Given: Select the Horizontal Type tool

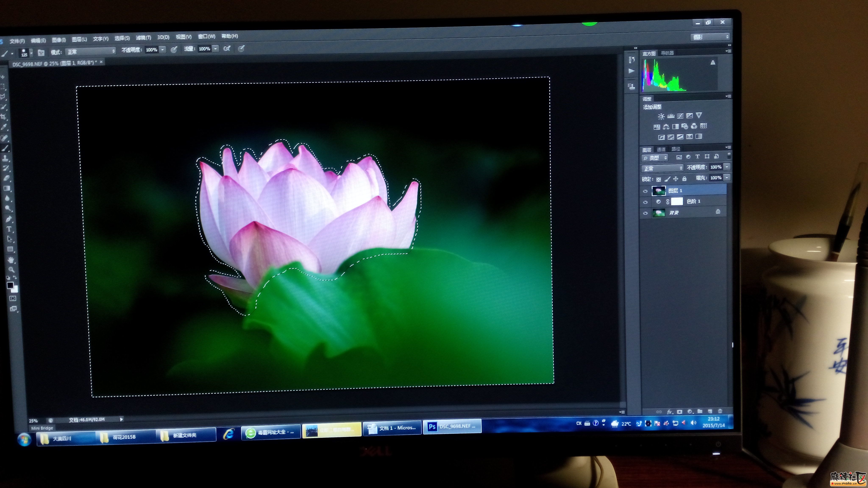Looking at the screenshot, I should point(9,229).
